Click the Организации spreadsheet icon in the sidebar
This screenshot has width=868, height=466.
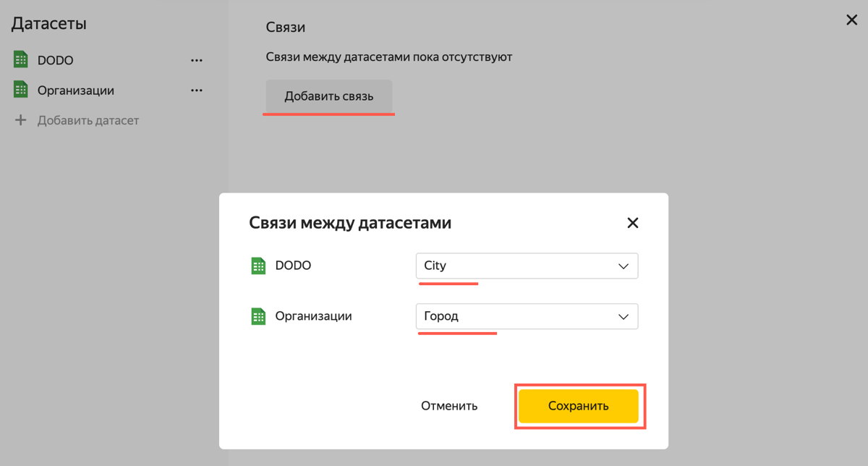pos(21,90)
